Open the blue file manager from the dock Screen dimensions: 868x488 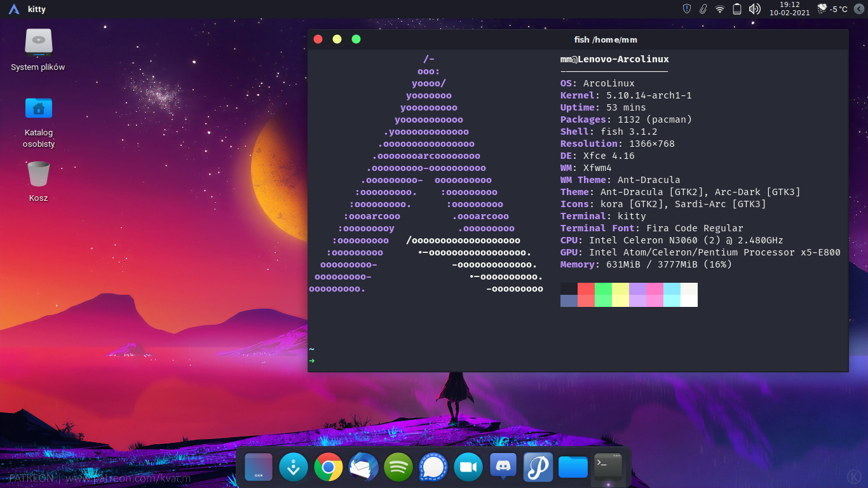pyautogui.click(x=573, y=467)
